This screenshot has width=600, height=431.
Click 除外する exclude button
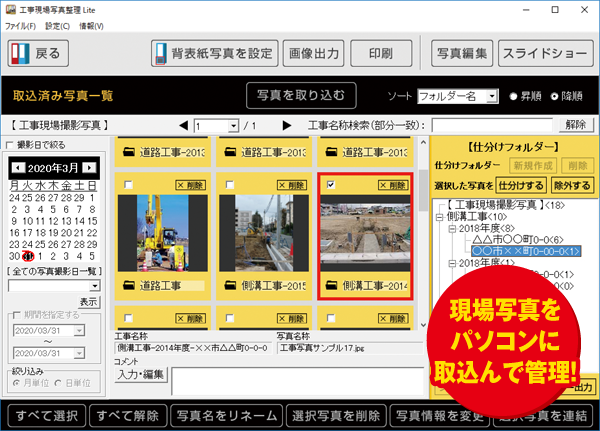click(572, 186)
